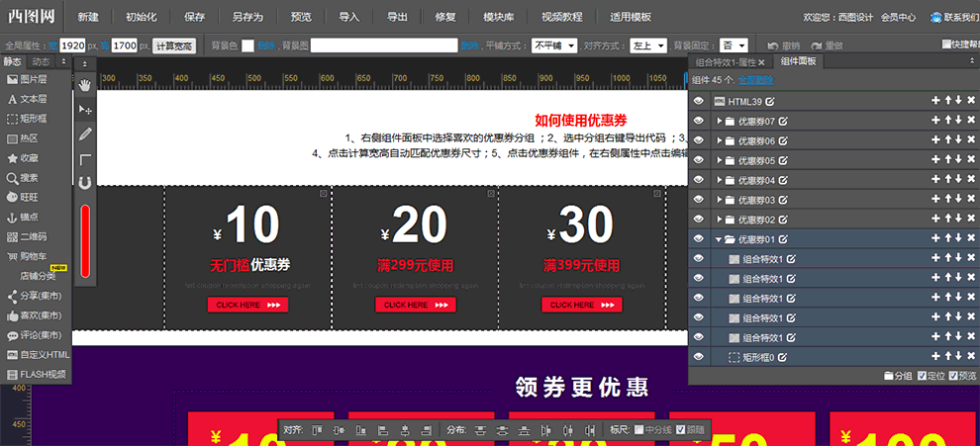Viewport: 980px width, 446px height.
Task: Uncheck the 定位 locate checkbox
Action: (922, 376)
